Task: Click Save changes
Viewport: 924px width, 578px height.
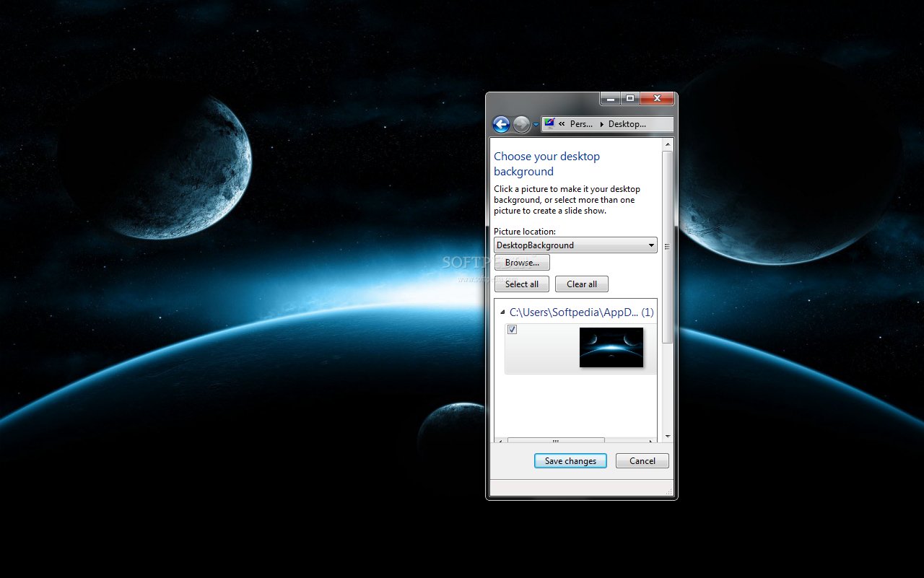Action: tap(570, 461)
